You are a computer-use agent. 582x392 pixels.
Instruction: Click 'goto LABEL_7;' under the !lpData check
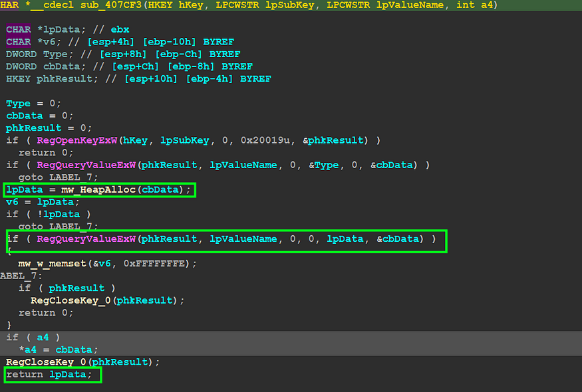click(59, 226)
